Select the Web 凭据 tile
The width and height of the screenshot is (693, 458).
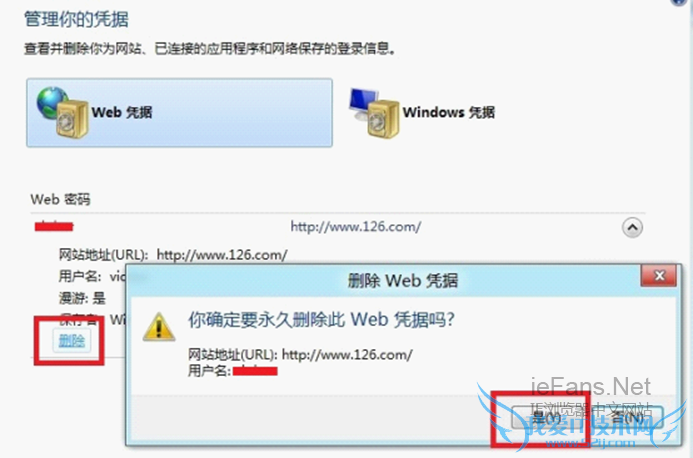coord(179,113)
